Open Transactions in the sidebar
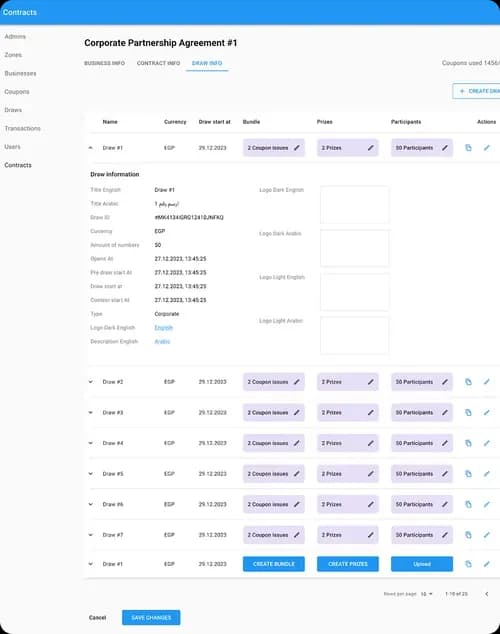 pos(23,128)
